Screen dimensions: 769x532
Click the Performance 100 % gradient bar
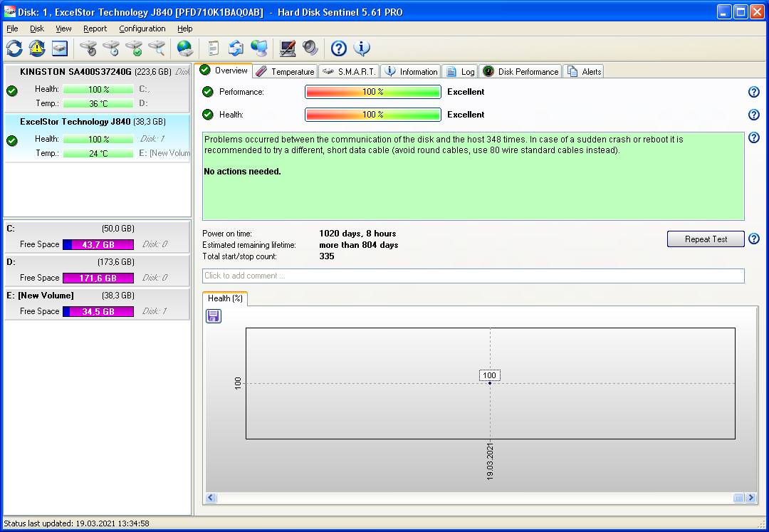point(372,92)
